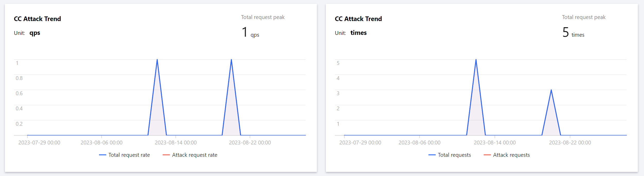Click the qps unit label

35,33
